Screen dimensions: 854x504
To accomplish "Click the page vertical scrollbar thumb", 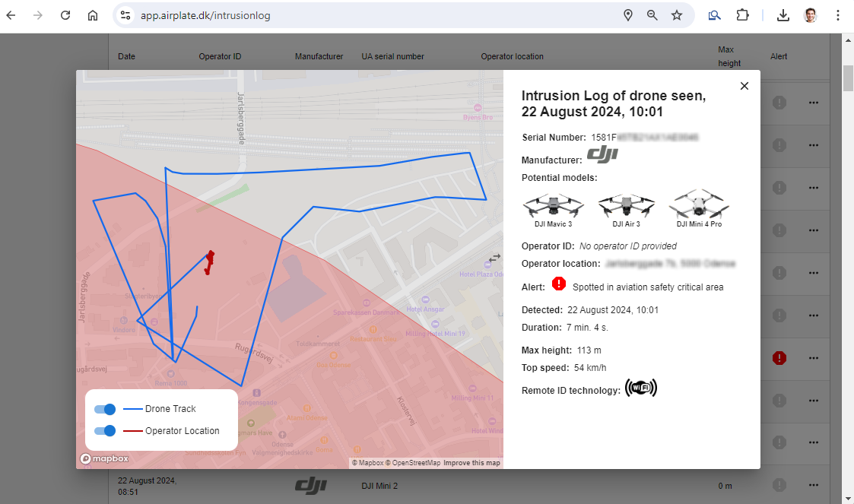I will 848,78.
